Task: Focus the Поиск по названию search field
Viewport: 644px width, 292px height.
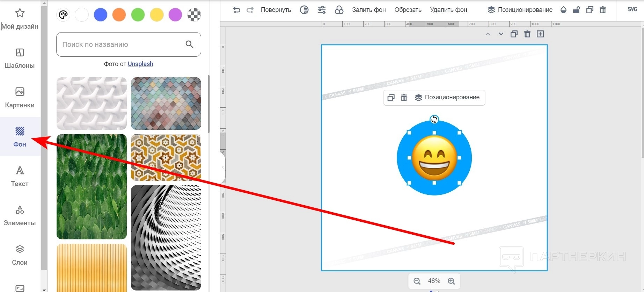Action: [129, 44]
